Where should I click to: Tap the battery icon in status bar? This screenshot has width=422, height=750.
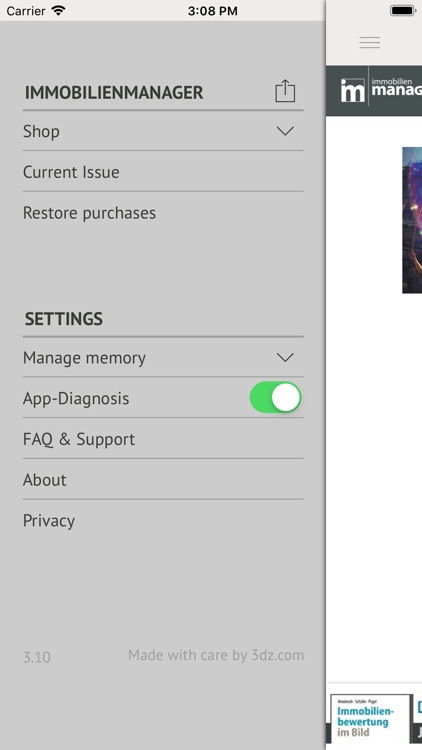[403, 10]
